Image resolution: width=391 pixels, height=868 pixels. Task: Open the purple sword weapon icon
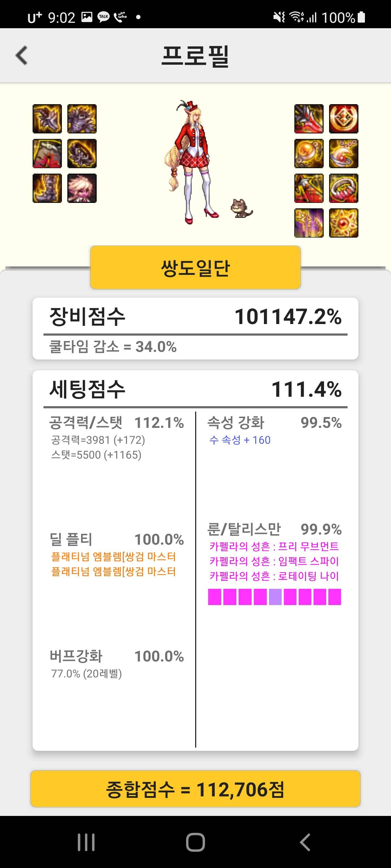309,223
